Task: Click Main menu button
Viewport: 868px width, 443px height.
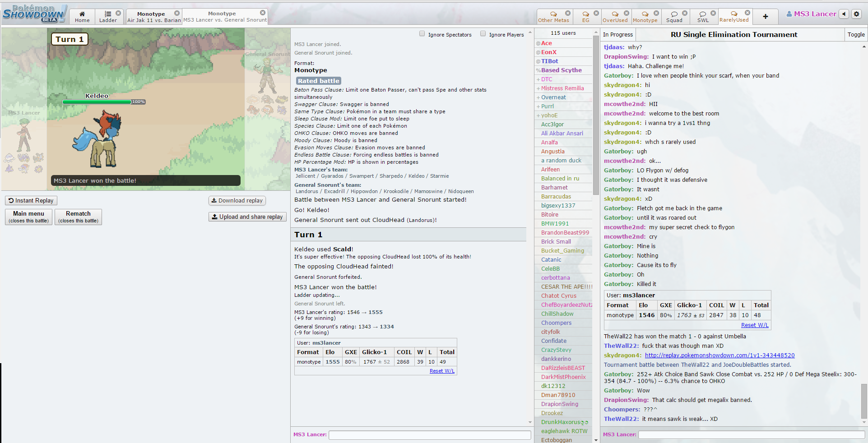Action: [29, 217]
